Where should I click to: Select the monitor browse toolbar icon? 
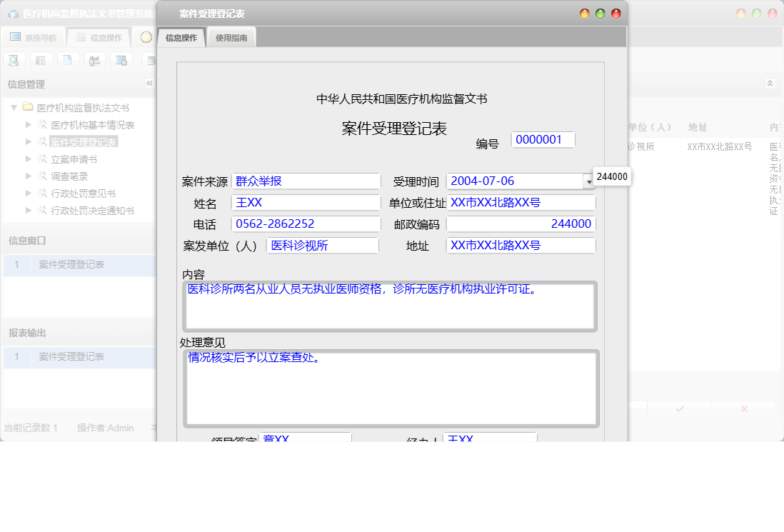121,60
